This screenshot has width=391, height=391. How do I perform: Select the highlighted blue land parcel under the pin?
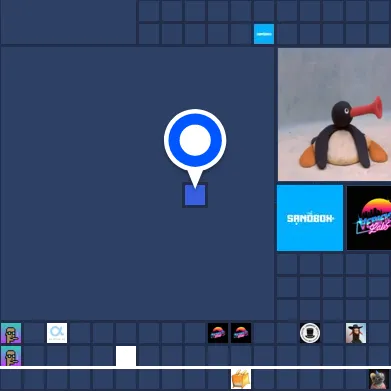pyautogui.click(x=195, y=195)
